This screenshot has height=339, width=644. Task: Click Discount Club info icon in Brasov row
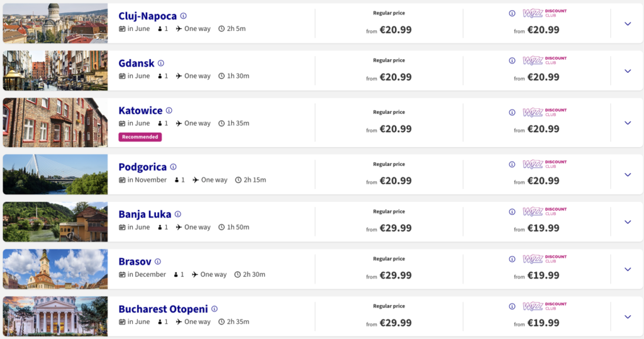tap(511, 259)
